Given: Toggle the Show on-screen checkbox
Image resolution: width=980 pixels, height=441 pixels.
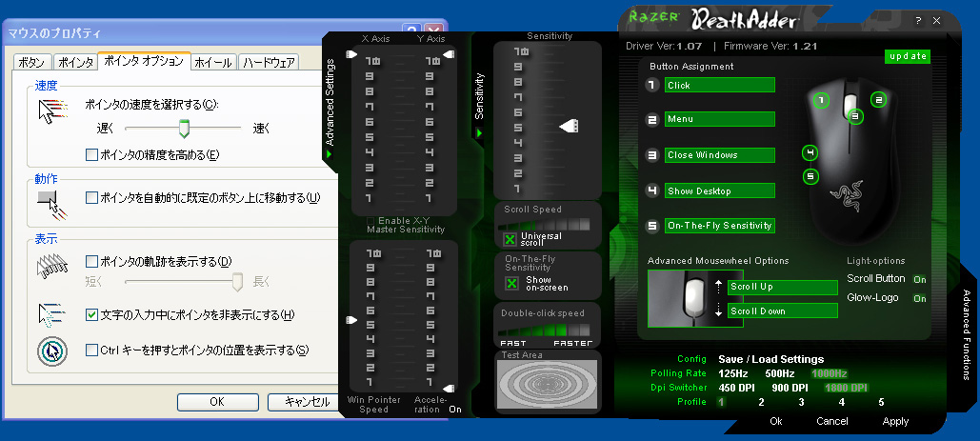Looking at the screenshot, I should 511,283.
